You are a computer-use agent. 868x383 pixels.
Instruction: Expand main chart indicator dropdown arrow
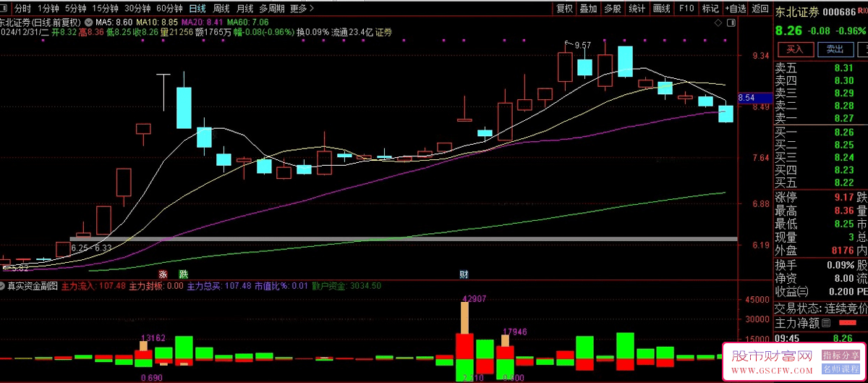(x=89, y=22)
